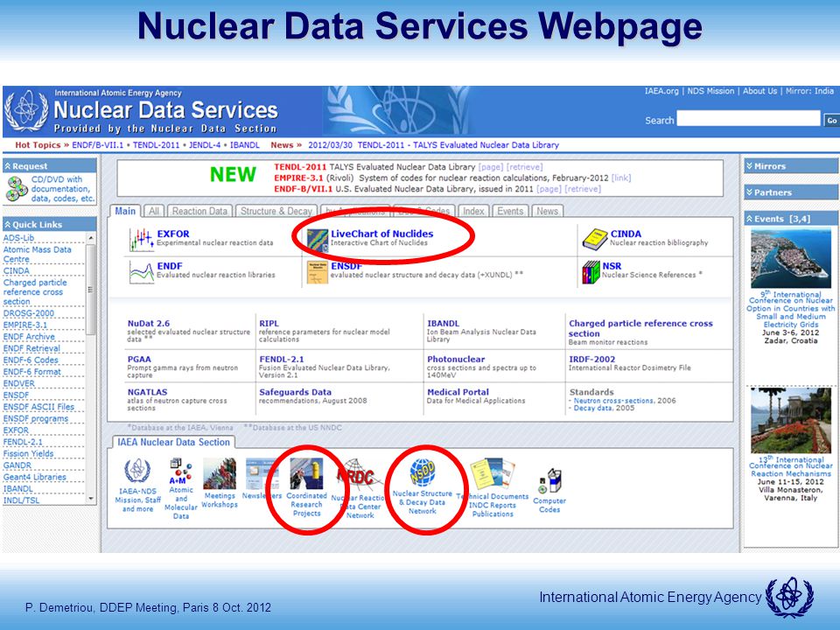Switch to the Index tab

(473, 211)
